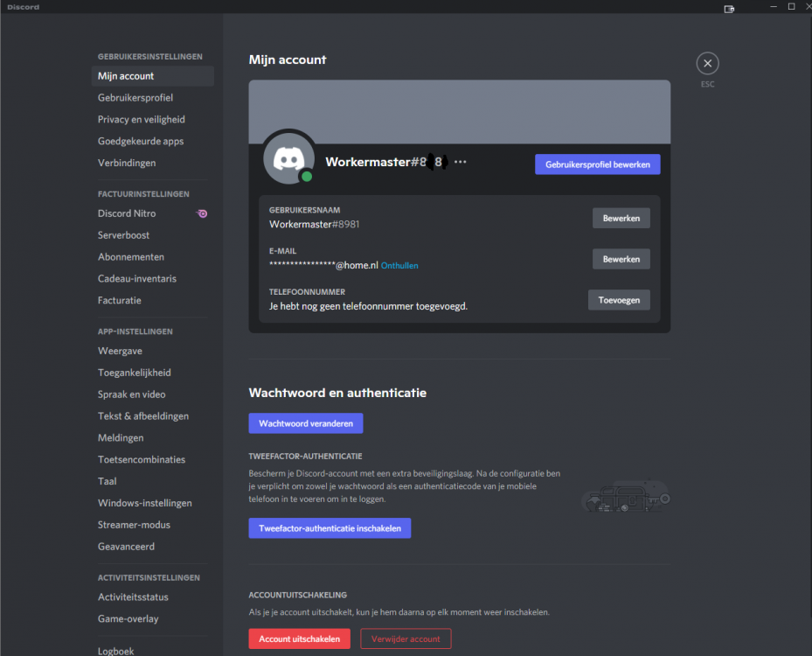The image size is (812, 656).
Task: Click the green online status dot
Action: tap(307, 176)
